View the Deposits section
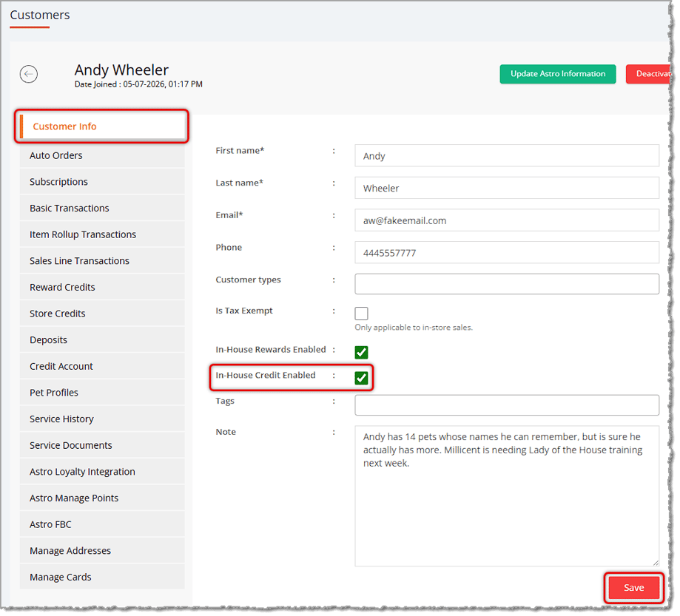Screen dimensions: 680x616 click(x=102, y=340)
